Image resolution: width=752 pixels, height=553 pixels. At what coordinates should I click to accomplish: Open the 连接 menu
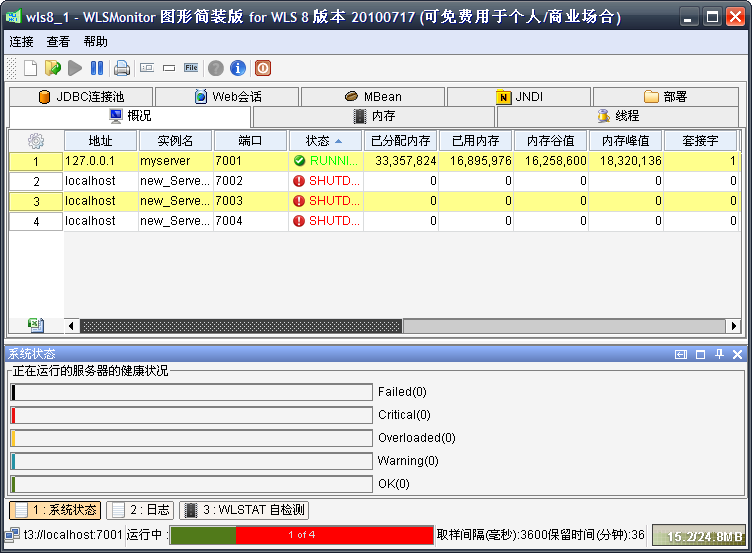tap(21, 42)
